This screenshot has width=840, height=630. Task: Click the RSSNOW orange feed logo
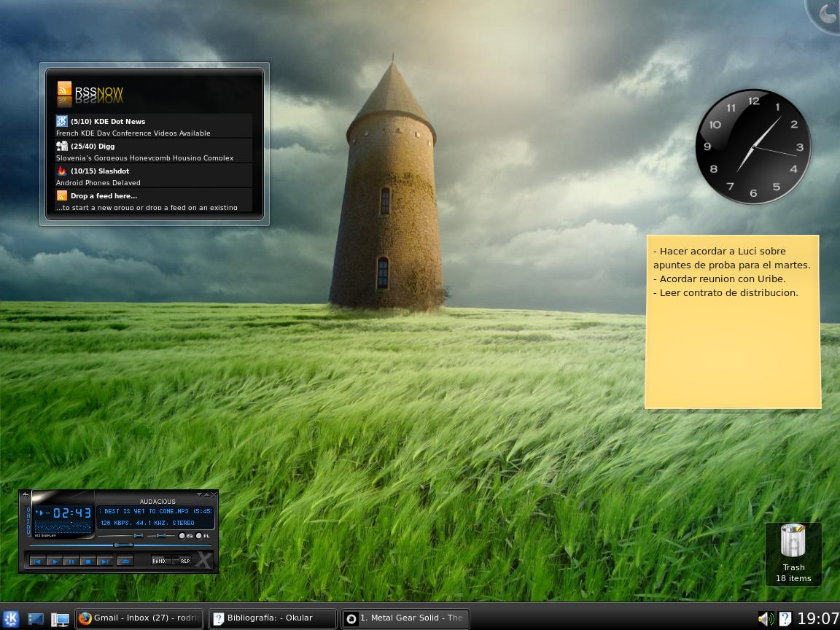click(64, 93)
